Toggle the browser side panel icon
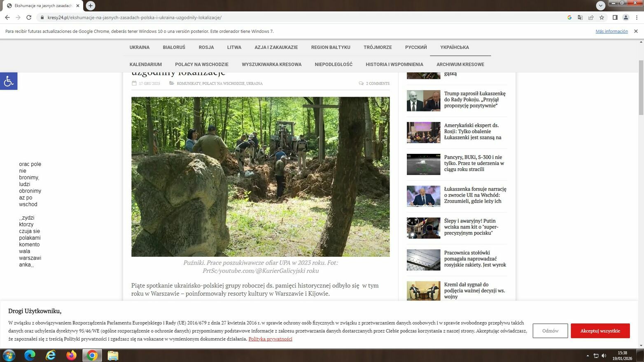The height and width of the screenshot is (362, 644). tap(615, 17)
